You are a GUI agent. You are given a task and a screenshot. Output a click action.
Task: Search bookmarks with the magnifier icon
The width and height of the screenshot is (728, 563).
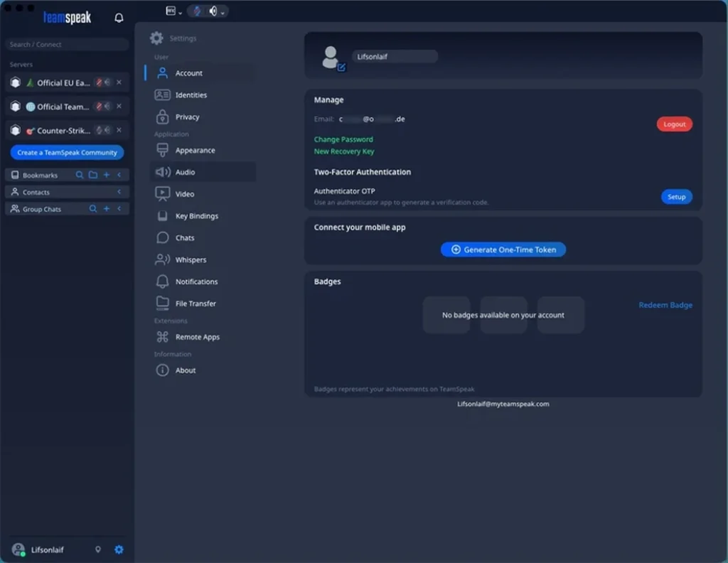pyautogui.click(x=80, y=175)
